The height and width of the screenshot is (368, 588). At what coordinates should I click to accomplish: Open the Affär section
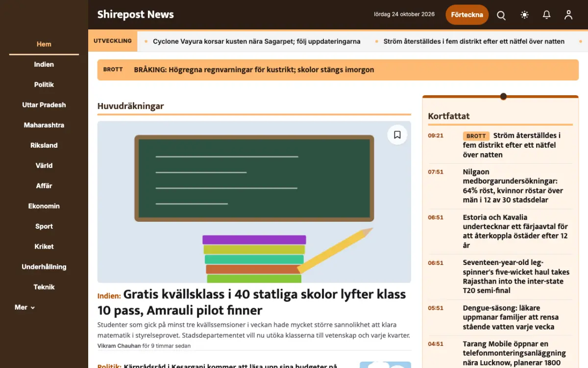pos(44,186)
